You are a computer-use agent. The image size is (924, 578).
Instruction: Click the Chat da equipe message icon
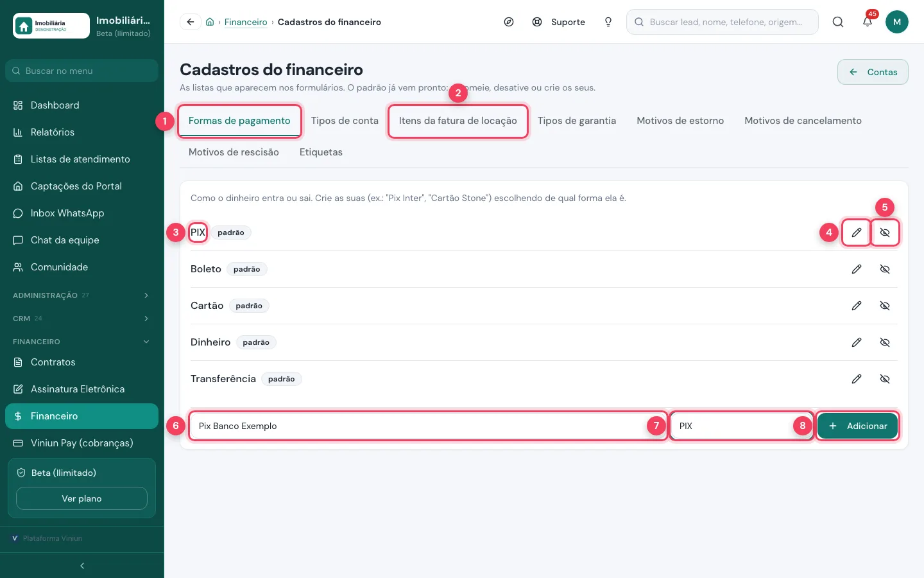(x=18, y=240)
